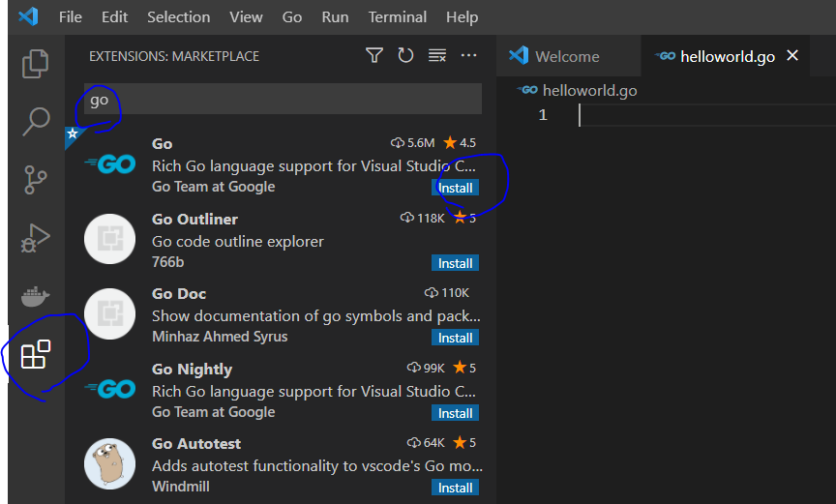Filter extensions using the funnel icon
Image resolution: width=836 pixels, height=504 pixels.
click(374, 55)
